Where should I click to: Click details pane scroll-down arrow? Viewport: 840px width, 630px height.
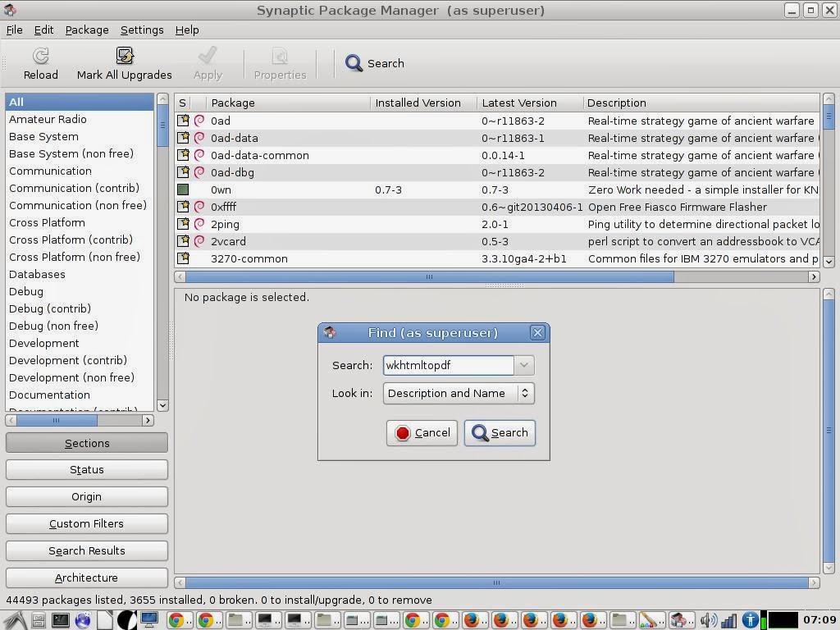(829, 568)
